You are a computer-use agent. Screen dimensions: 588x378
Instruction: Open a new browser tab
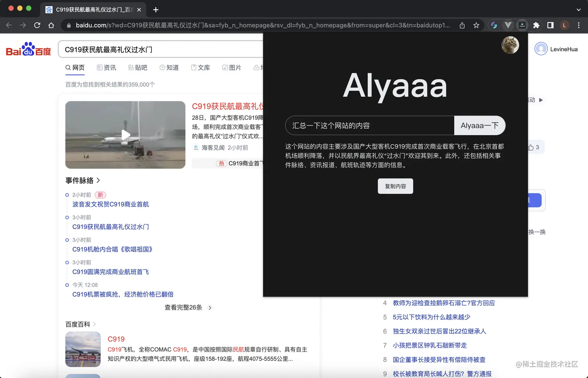(156, 10)
